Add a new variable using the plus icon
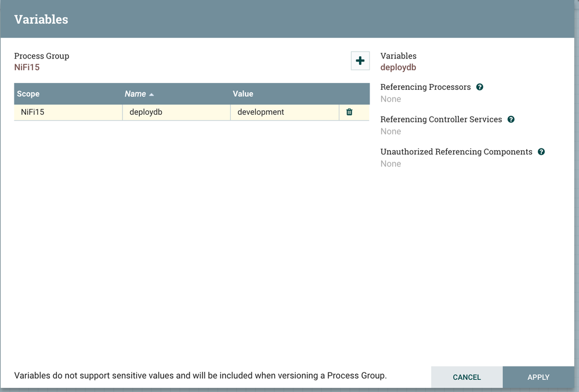Screen dimensions: 579x392 pos(360,60)
